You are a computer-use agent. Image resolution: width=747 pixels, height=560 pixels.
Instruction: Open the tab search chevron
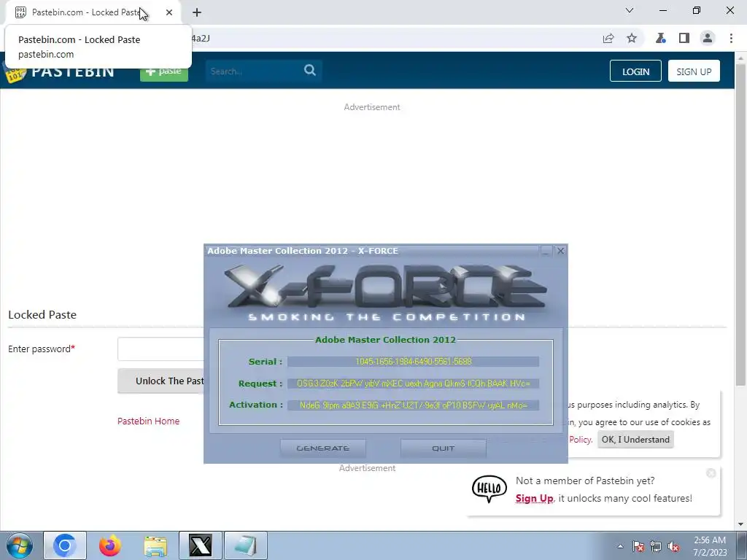pos(630,10)
